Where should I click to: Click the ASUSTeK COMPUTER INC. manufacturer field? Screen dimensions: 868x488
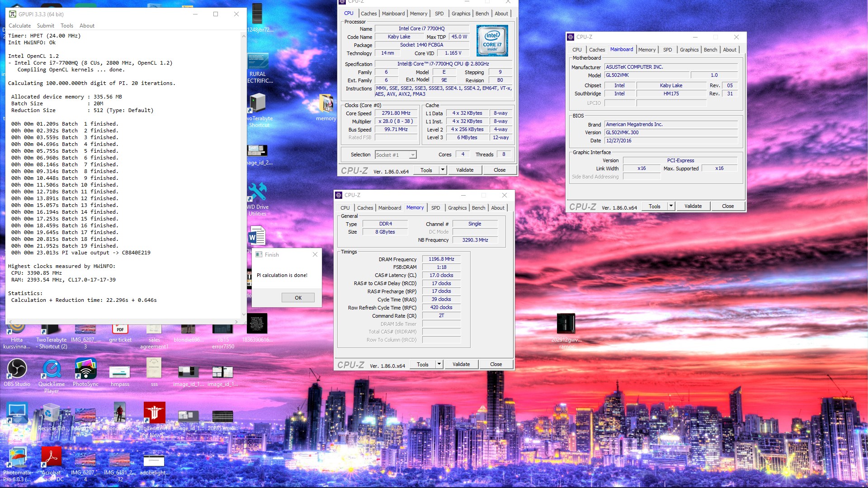671,67
